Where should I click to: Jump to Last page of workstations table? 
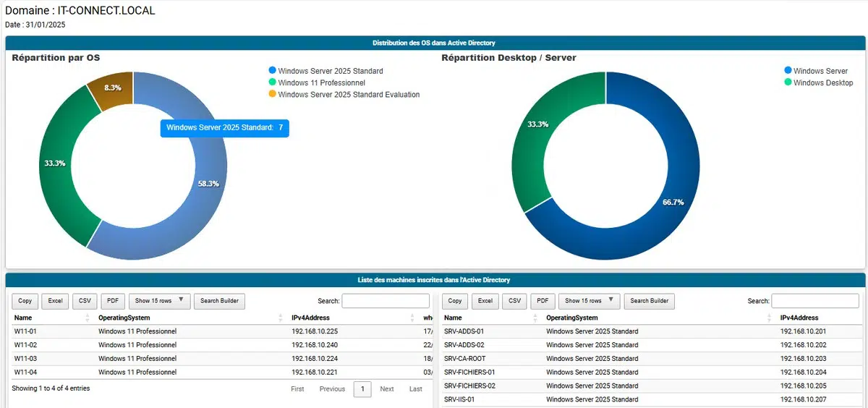click(x=415, y=389)
